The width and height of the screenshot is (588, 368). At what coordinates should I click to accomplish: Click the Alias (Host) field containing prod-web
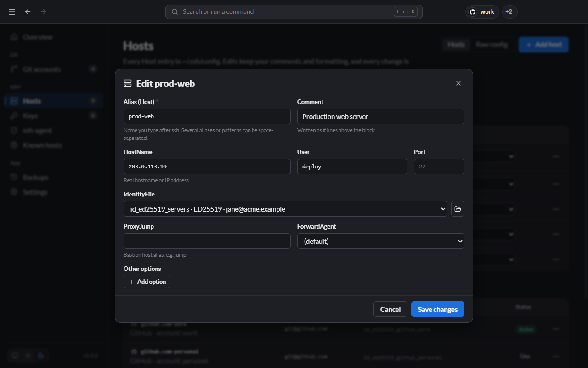coord(207,116)
